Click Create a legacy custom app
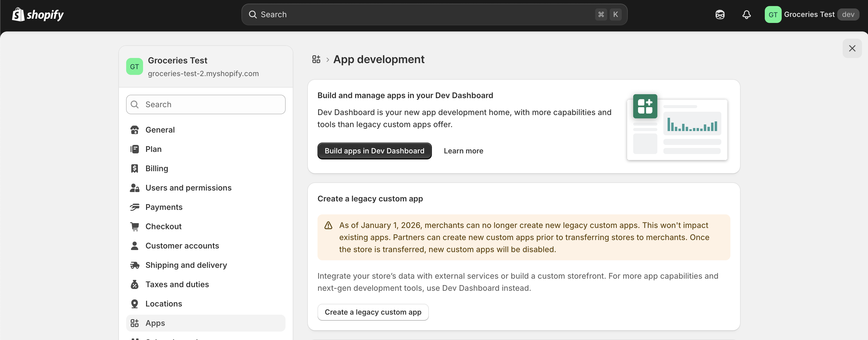Viewport: 868px width, 340px height. tap(373, 312)
